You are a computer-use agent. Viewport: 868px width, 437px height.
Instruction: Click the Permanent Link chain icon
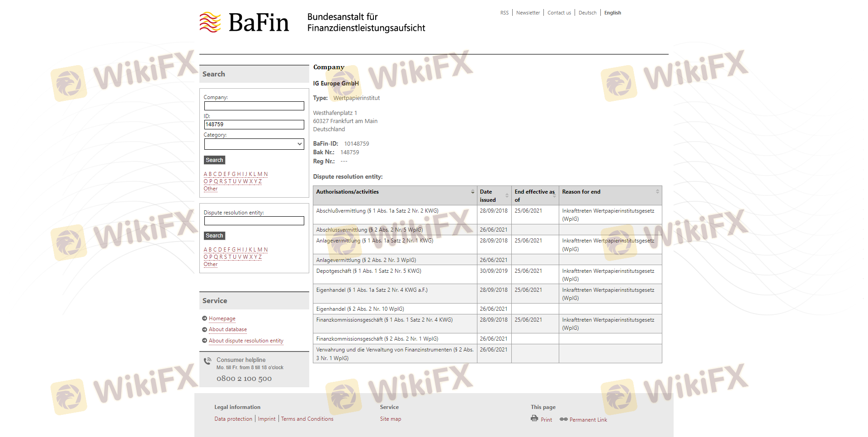[x=563, y=419]
